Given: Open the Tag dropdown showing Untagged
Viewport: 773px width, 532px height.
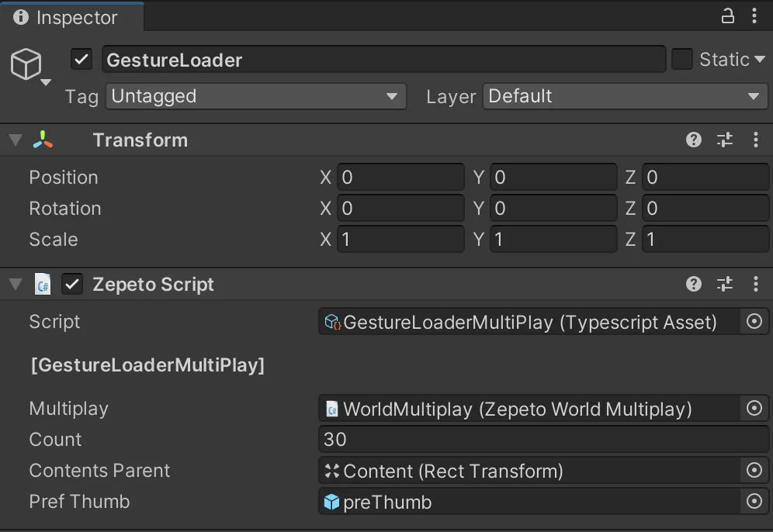Looking at the screenshot, I should [x=256, y=96].
